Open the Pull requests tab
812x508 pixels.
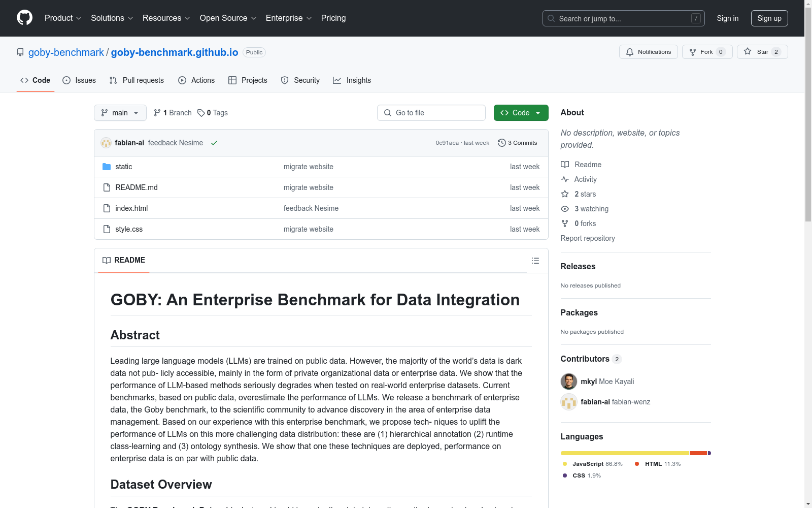(x=137, y=80)
